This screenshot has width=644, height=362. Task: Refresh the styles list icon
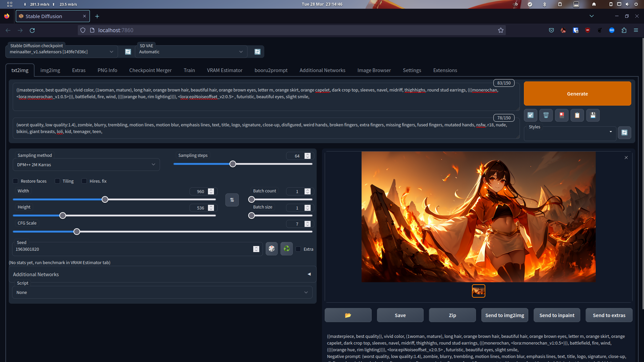tap(624, 132)
